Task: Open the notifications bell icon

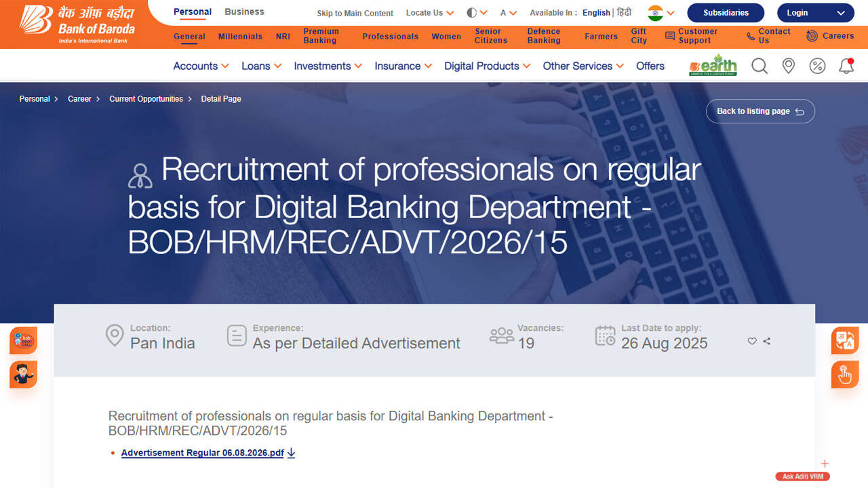Action: pos(846,66)
